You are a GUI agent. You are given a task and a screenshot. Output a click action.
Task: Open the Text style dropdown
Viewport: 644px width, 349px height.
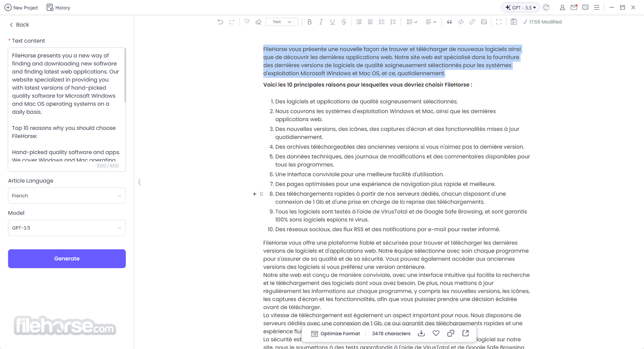click(x=282, y=22)
